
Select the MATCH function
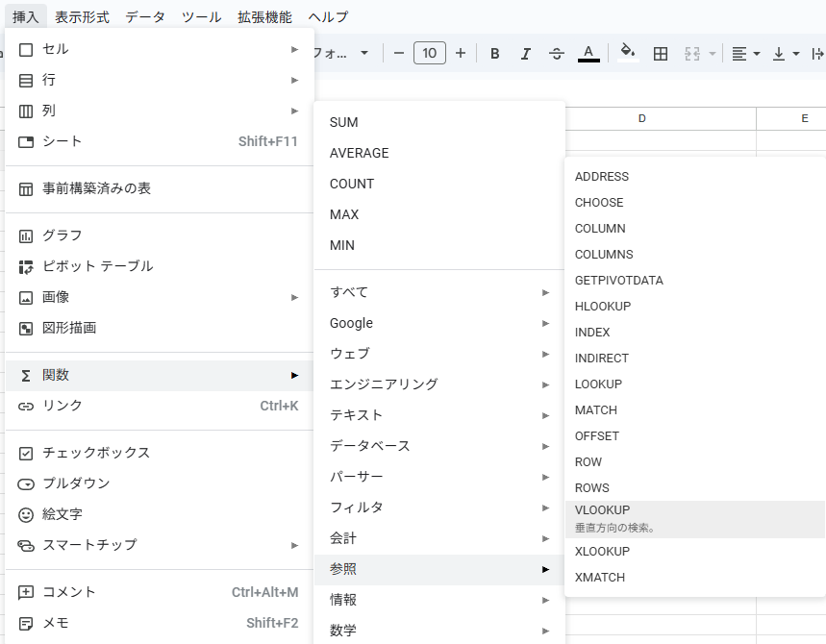coord(695,409)
